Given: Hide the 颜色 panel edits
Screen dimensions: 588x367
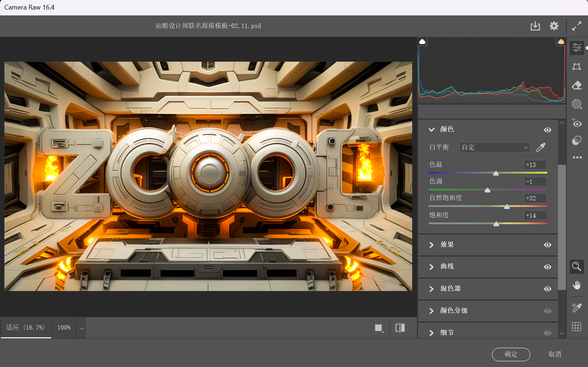Looking at the screenshot, I should coord(548,130).
